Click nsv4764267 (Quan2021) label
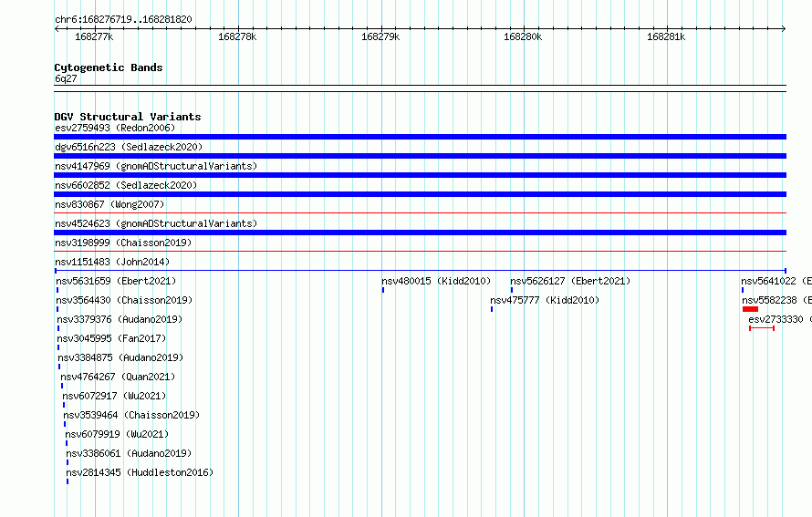This screenshot has height=517, width=812. 118,377
